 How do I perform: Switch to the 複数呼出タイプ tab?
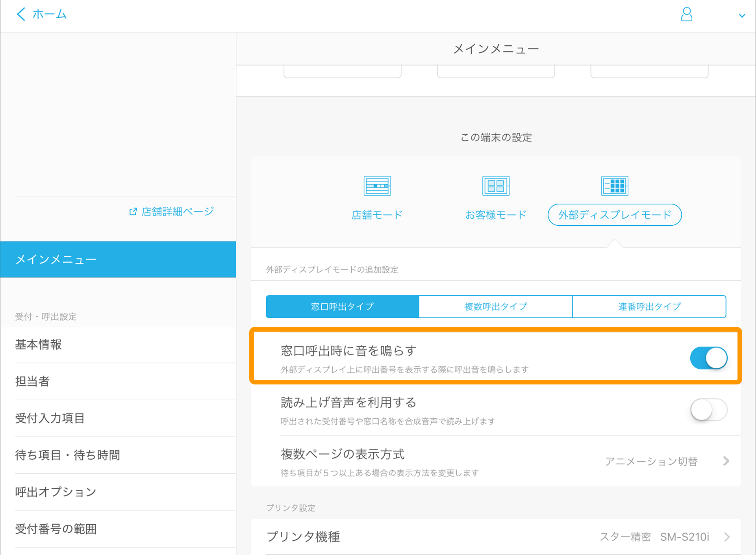[x=496, y=306]
